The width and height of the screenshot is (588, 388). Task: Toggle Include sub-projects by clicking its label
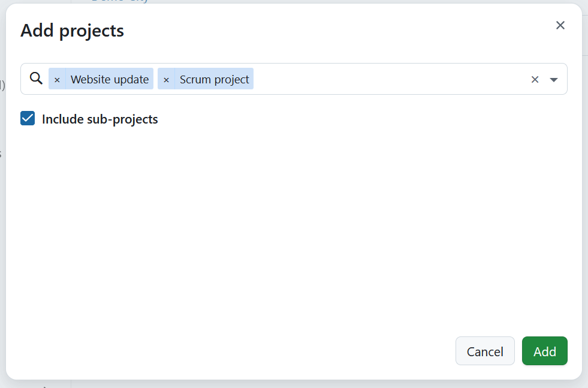click(99, 119)
